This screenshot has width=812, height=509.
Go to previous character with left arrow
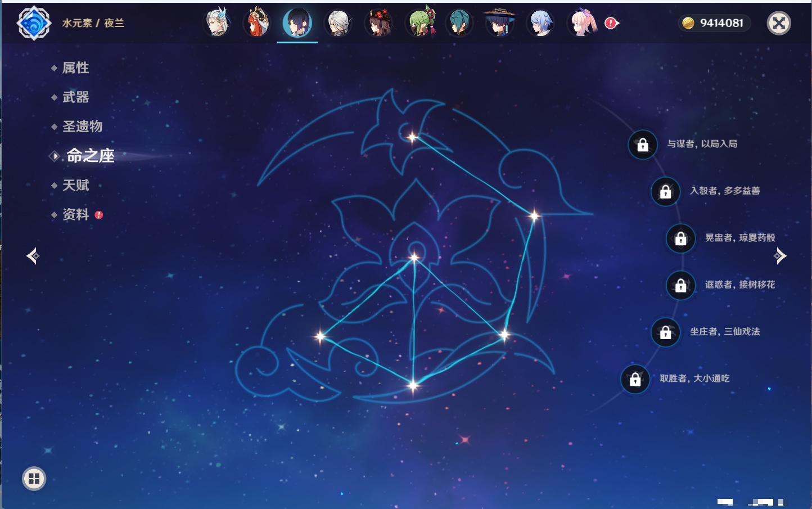coord(33,256)
